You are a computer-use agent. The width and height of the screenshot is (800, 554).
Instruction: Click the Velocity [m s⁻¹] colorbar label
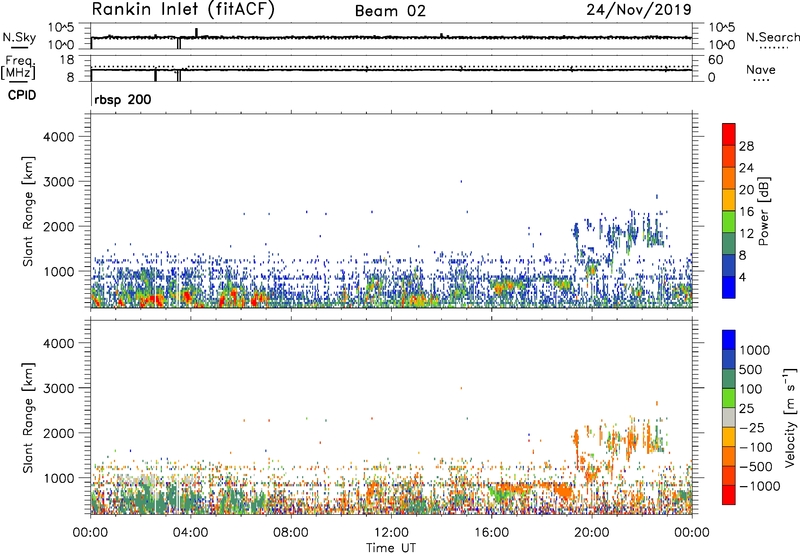pyautogui.click(x=790, y=417)
